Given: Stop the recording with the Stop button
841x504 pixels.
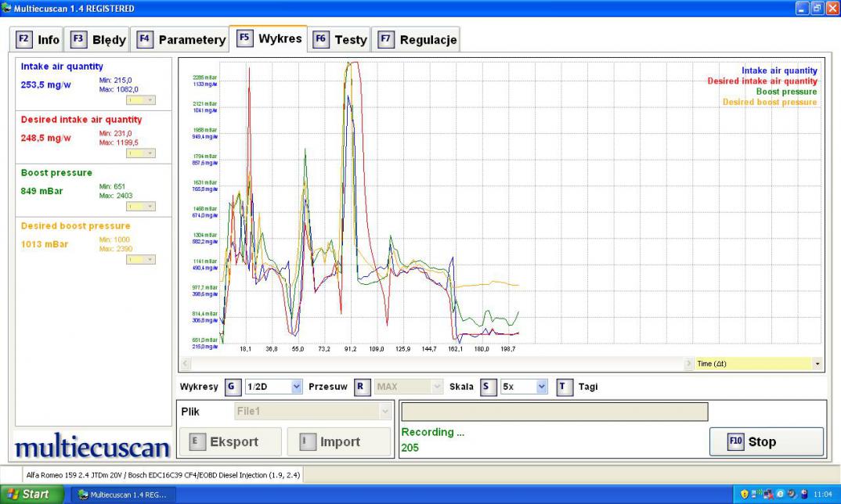Looking at the screenshot, I should [766, 441].
